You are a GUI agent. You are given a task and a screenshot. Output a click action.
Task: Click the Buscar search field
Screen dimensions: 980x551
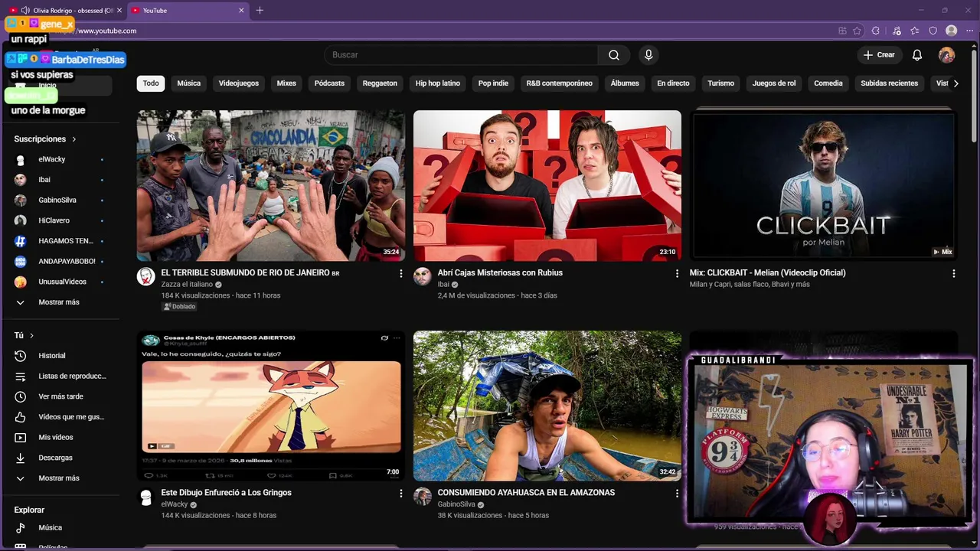(x=461, y=55)
